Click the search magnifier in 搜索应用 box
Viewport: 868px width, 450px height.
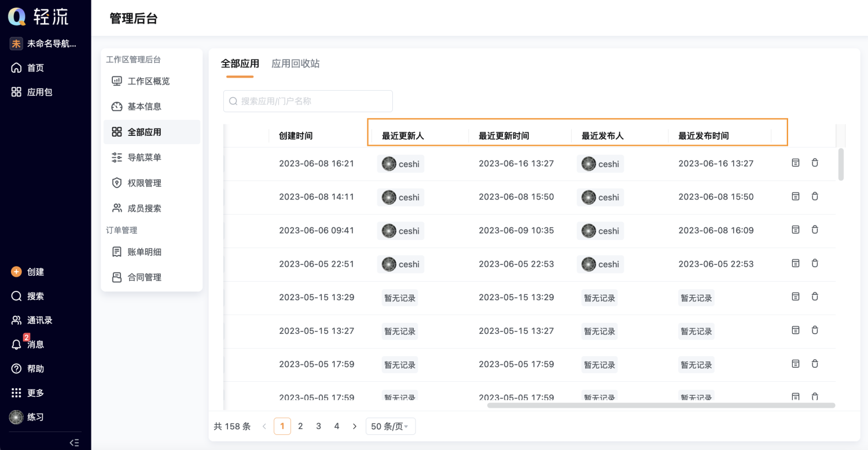pos(233,101)
